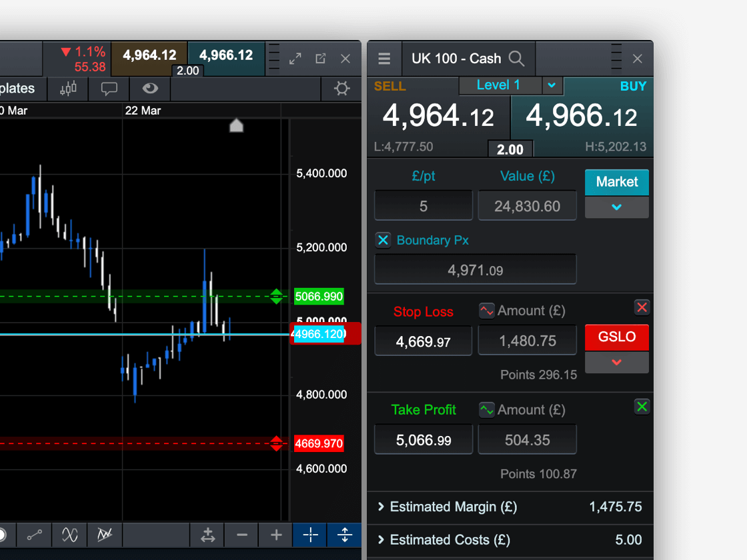Expand the dropdown below the GSLO button

point(616,363)
